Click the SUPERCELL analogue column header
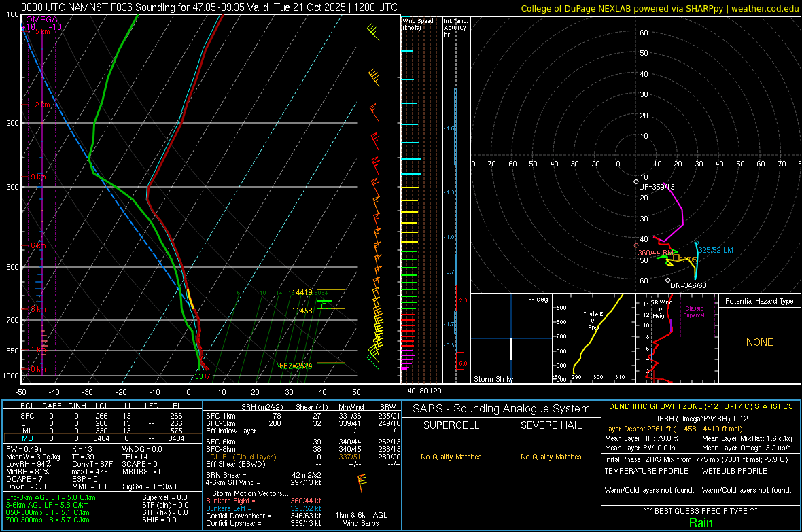 pos(451,425)
